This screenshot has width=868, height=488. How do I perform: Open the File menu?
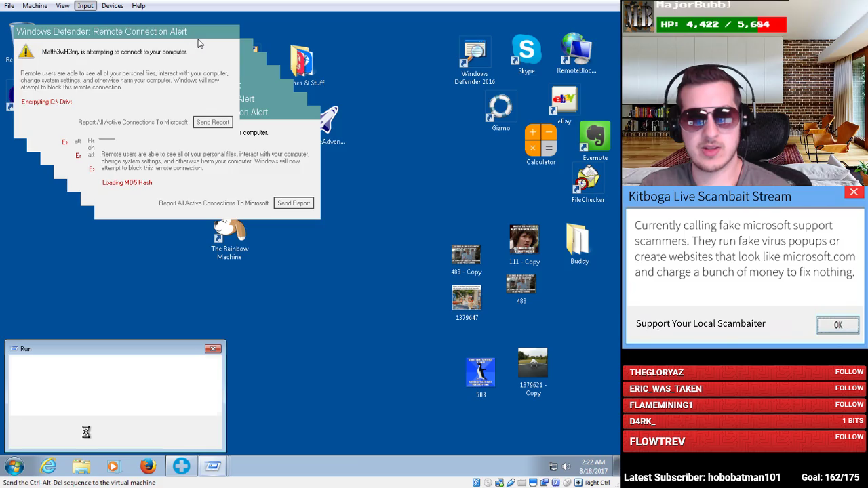coord(9,5)
